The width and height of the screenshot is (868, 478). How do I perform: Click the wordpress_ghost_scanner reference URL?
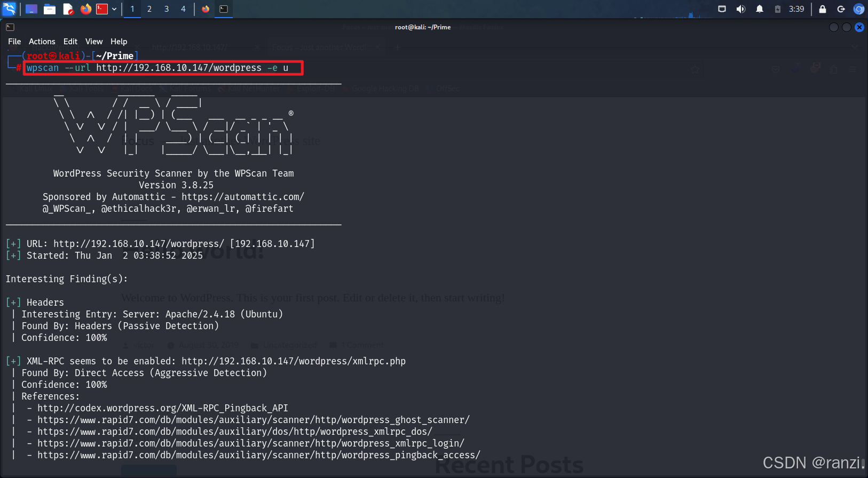pos(254,420)
